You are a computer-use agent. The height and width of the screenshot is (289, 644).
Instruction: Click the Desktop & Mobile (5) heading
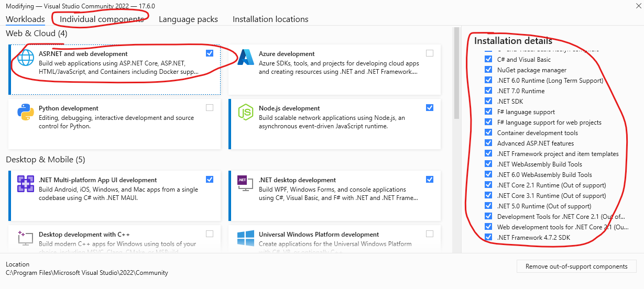45,159
